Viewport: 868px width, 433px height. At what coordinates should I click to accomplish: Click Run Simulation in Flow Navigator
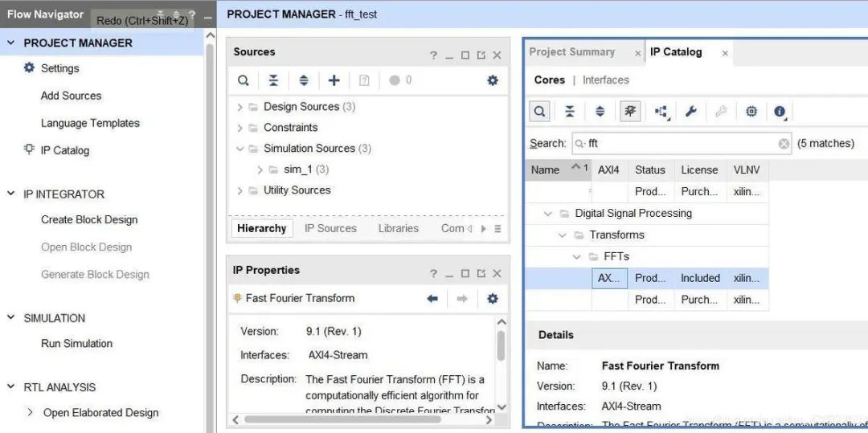point(76,344)
